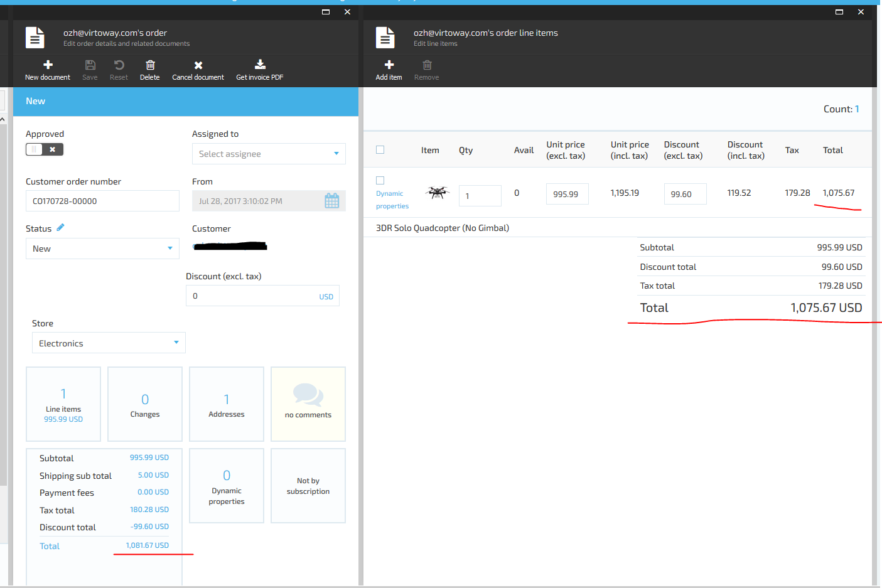This screenshot has width=882, height=588.
Task: Click the Discount (incl. tax) value 119.52
Action: point(739,193)
